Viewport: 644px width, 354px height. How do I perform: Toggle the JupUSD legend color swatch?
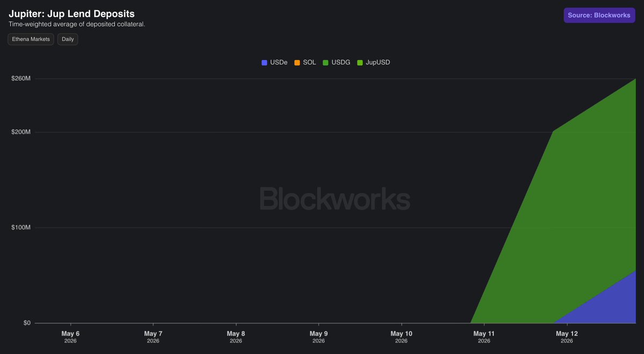(x=360, y=63)
